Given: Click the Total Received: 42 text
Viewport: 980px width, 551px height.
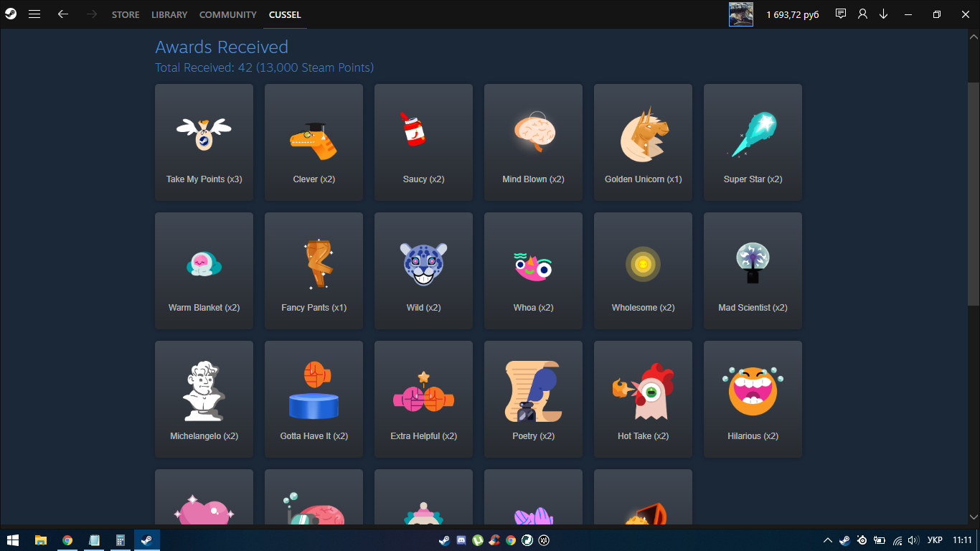Looking at the screenshot, I should pos(204,68).
